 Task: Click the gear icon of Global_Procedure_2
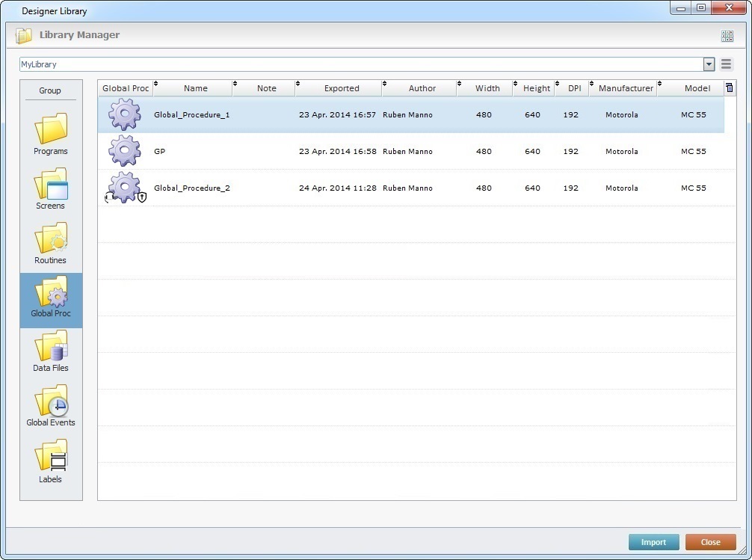click(124, 188)
